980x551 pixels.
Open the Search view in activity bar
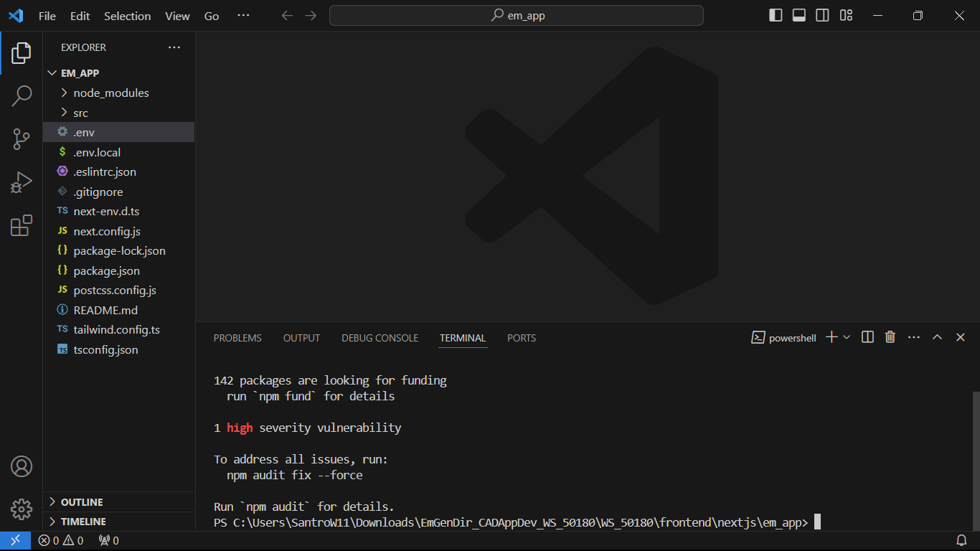click(x=22, y=95)
